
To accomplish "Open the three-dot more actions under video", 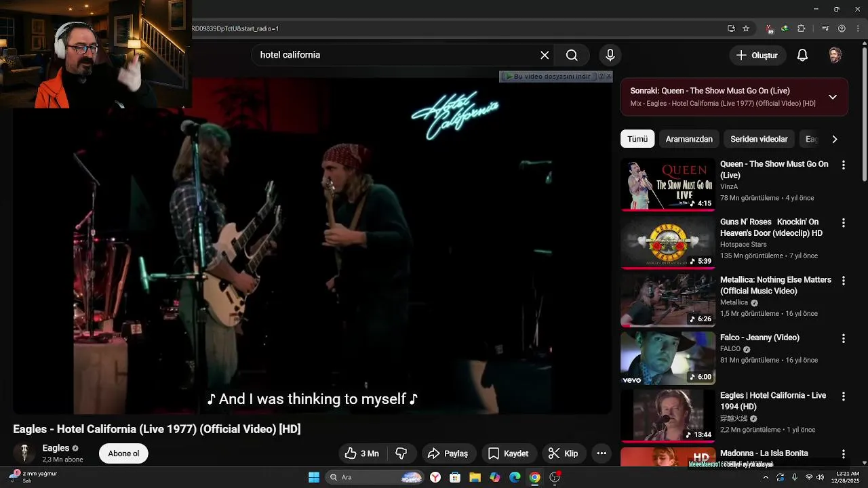I will 601,453.
